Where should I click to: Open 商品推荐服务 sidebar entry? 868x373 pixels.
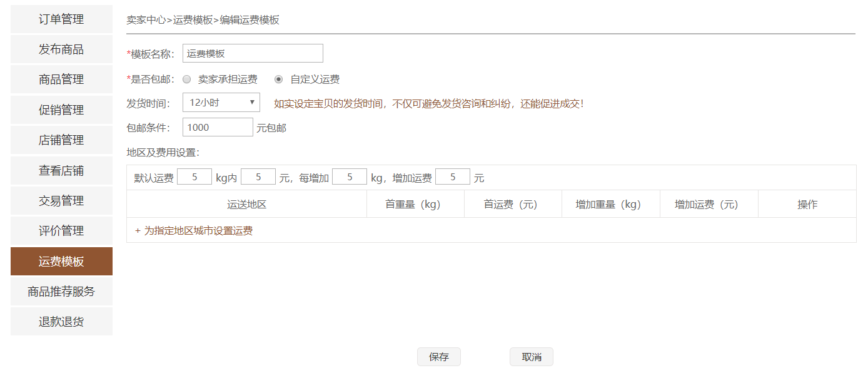[x=61, y=292]
